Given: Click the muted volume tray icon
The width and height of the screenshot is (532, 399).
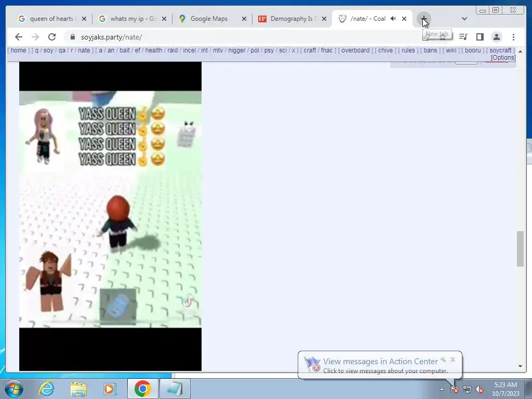Looking at the screenshot, I should click(x=480, y=389).
